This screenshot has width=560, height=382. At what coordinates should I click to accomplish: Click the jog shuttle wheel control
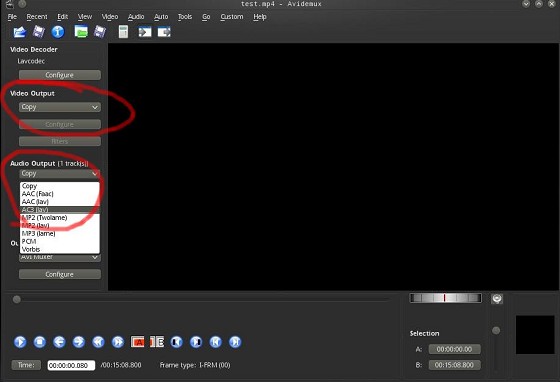click(x=445, y=298)
